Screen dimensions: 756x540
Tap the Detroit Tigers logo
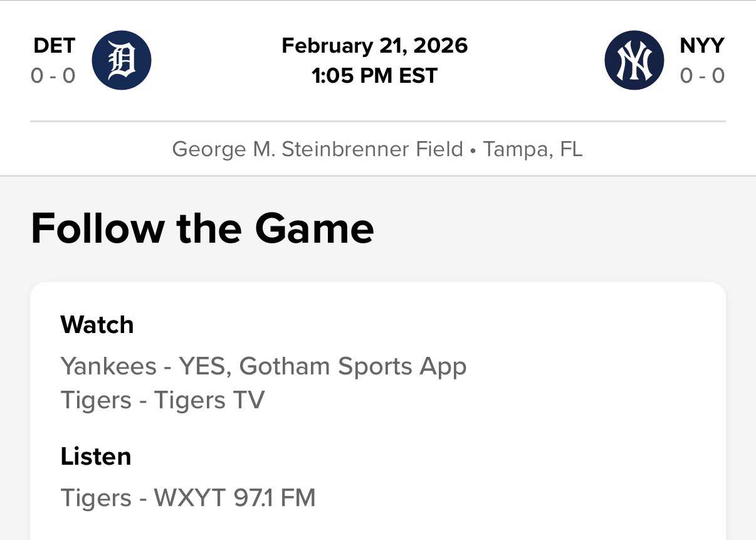tap(122, 60)
